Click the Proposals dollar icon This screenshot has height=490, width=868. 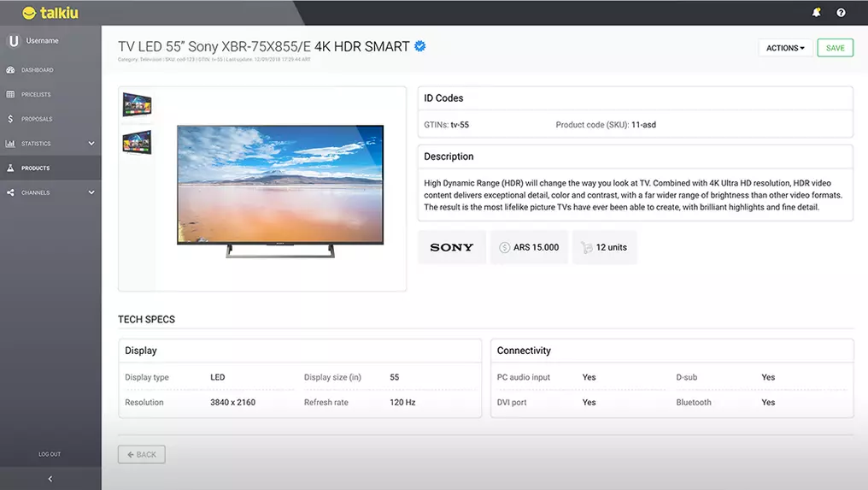[10, 119]
